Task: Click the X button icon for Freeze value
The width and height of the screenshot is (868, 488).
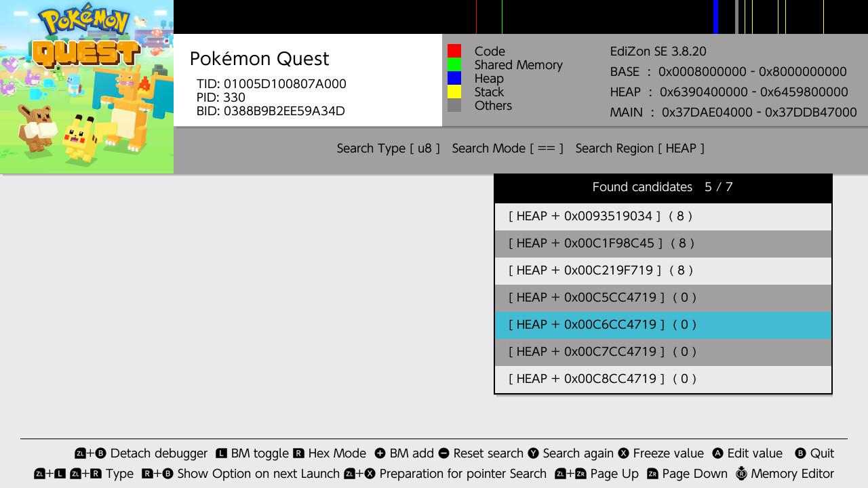Action: click(x=623, y=453)
